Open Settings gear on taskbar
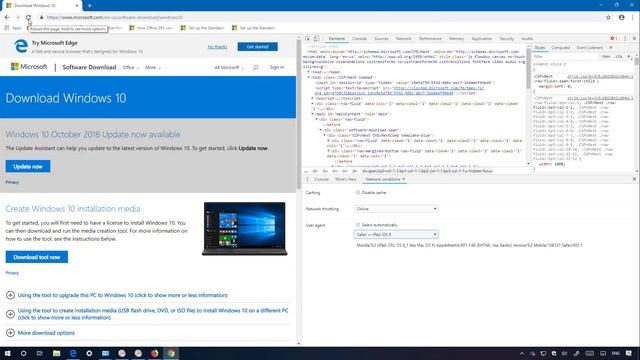The image size is (640, 360). tap(89, 353)
